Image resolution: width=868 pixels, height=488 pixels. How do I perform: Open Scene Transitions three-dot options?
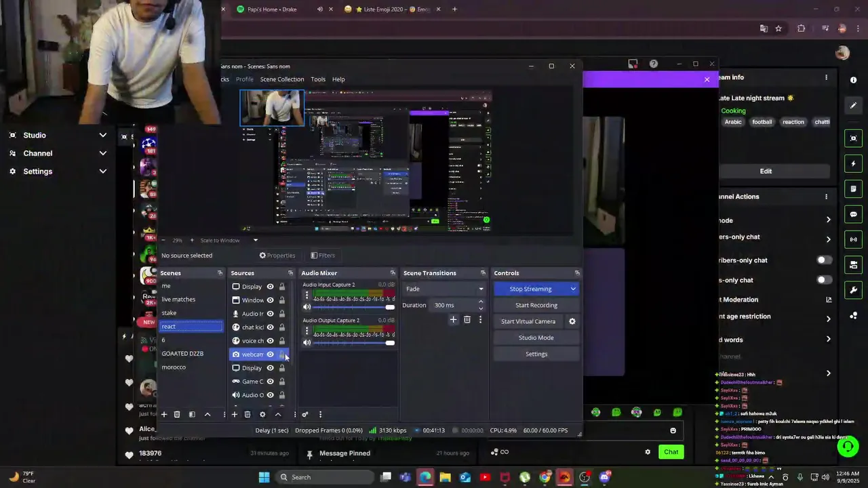(480, 319)
